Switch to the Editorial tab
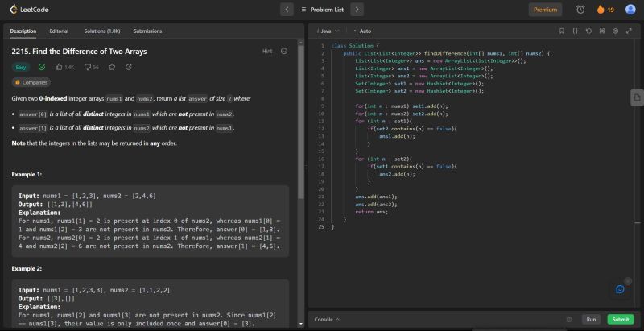The width and height of the screenshot is (644, 331). (x=59, y=31)
